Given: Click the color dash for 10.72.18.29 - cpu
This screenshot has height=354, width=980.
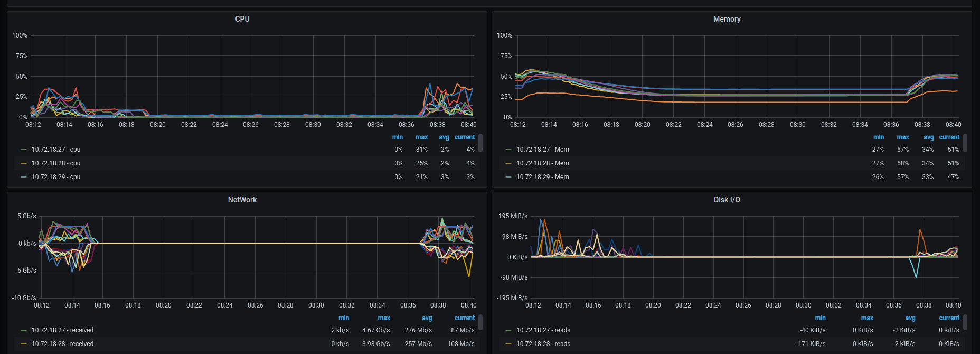Looking at the screenshot, I should (x=24, y=177).
